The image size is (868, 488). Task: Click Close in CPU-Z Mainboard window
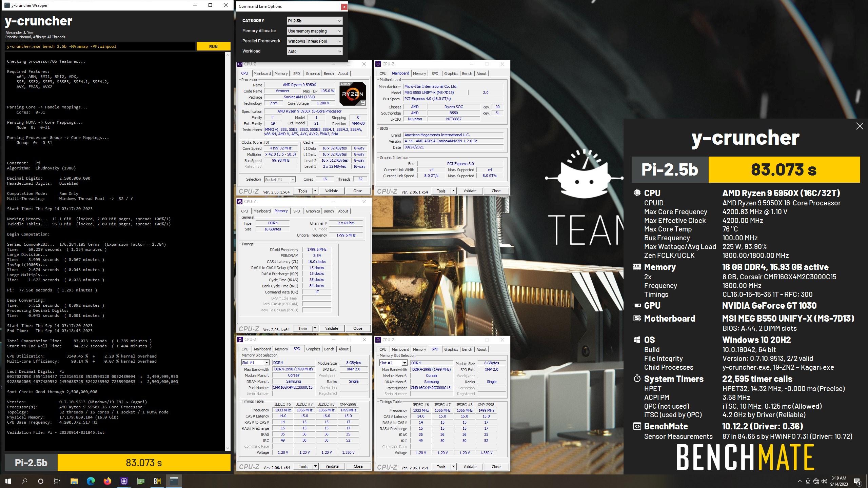pos(496,191)
